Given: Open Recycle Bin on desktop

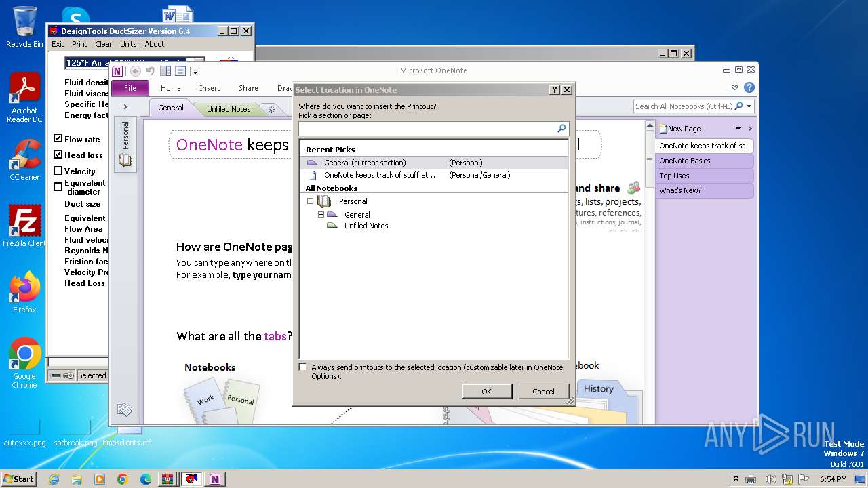Looking at the screenshot, I should 24,27.
